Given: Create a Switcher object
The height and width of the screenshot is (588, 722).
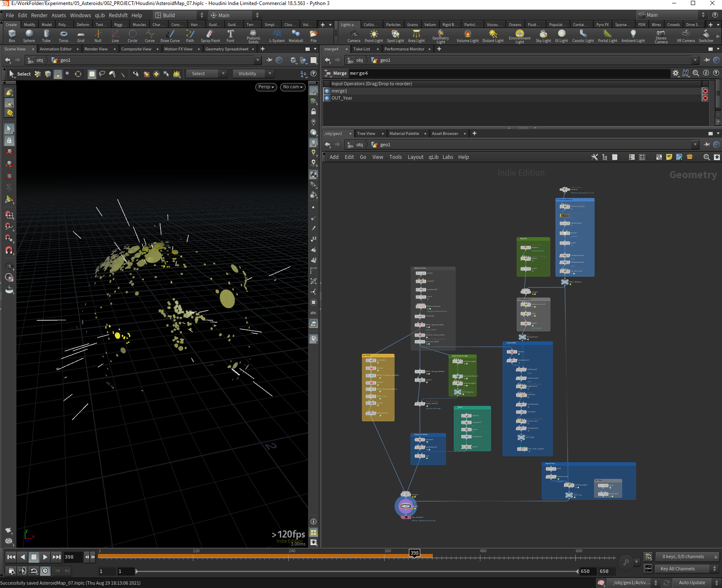Looking at the screenshot, I should pyautogui.click(x=706, y=36).
